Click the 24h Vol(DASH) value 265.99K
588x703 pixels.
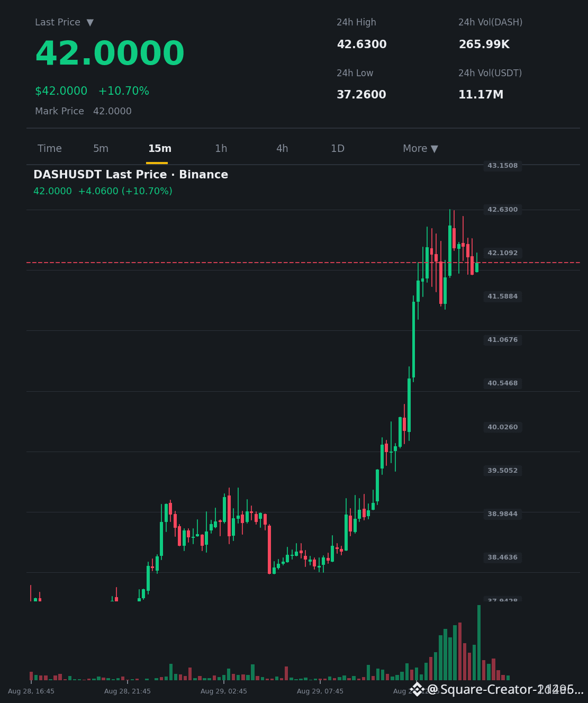pos(484,44)
